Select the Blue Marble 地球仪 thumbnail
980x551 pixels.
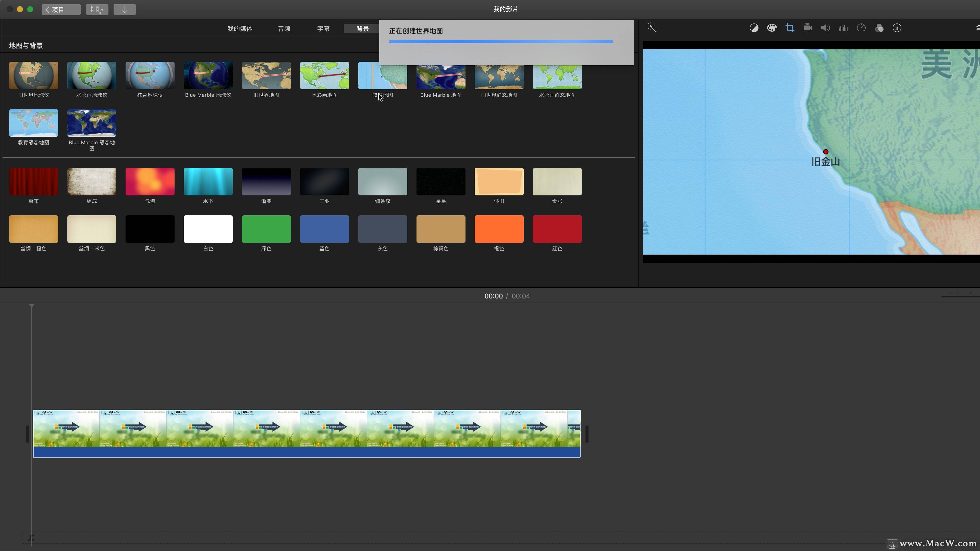208,75
